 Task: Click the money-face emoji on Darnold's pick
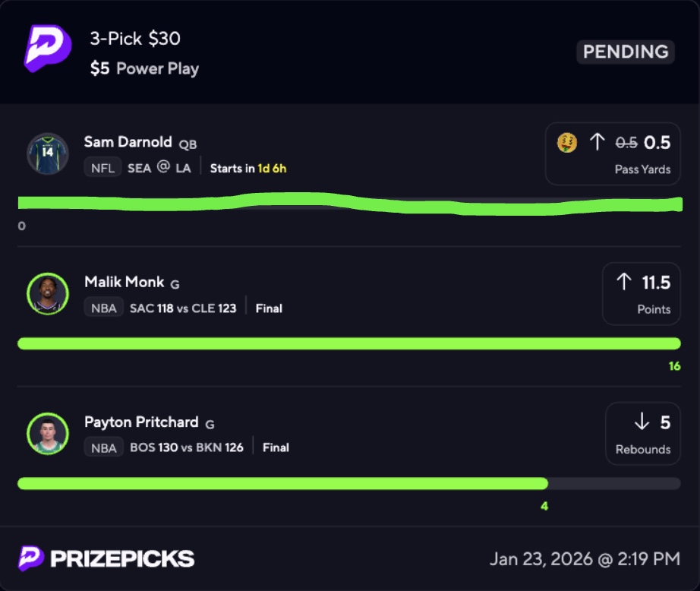(x=566, y=142)
